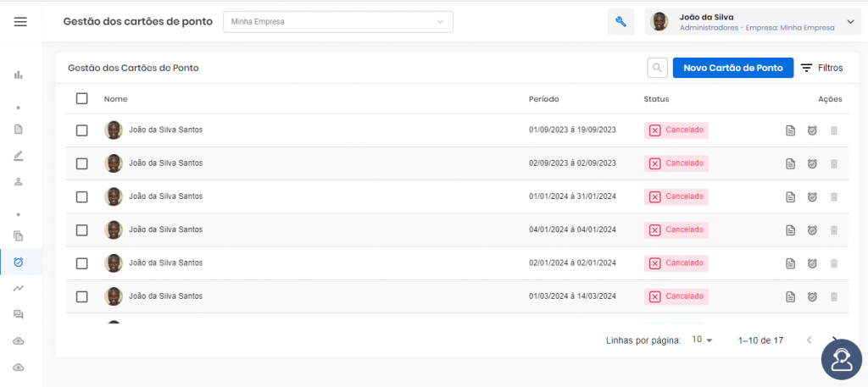Open the person sidebar icon
The image size is (868, 387).
pyautogui.click(x=19, y=182)
